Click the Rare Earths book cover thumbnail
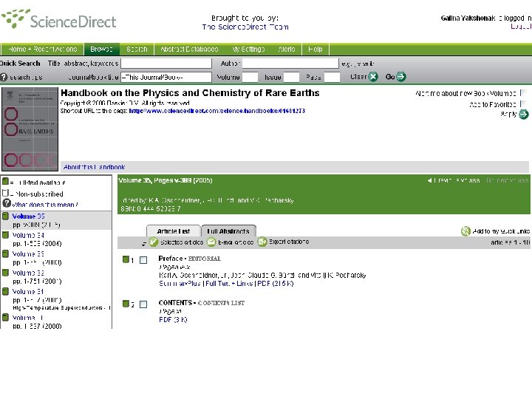532x399 pixels. 30,129
